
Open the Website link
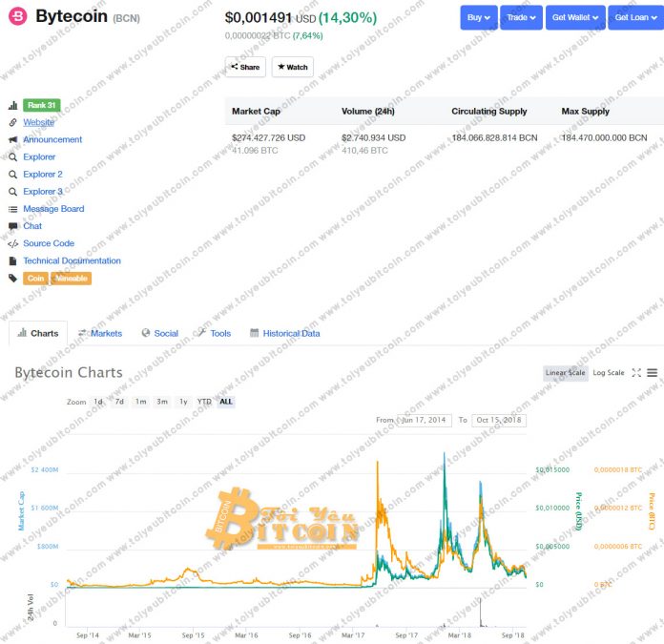[38, 122]
